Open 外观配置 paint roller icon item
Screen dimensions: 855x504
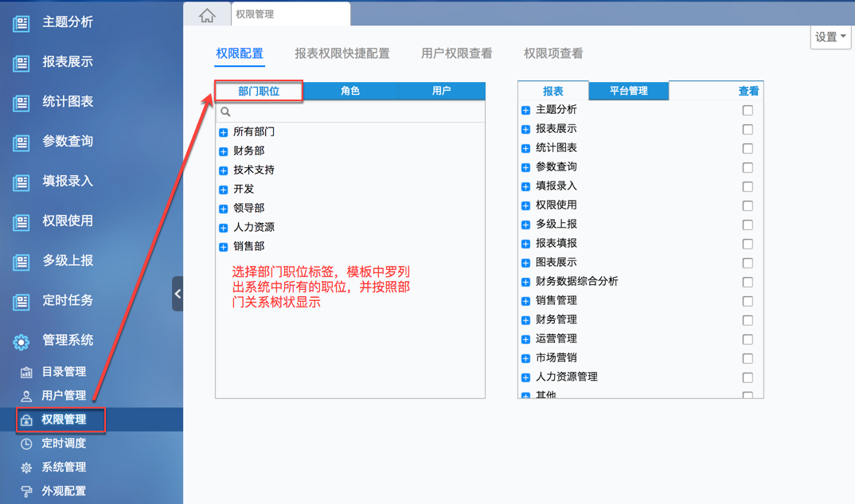pyautogui.click(x=26, y=491)
